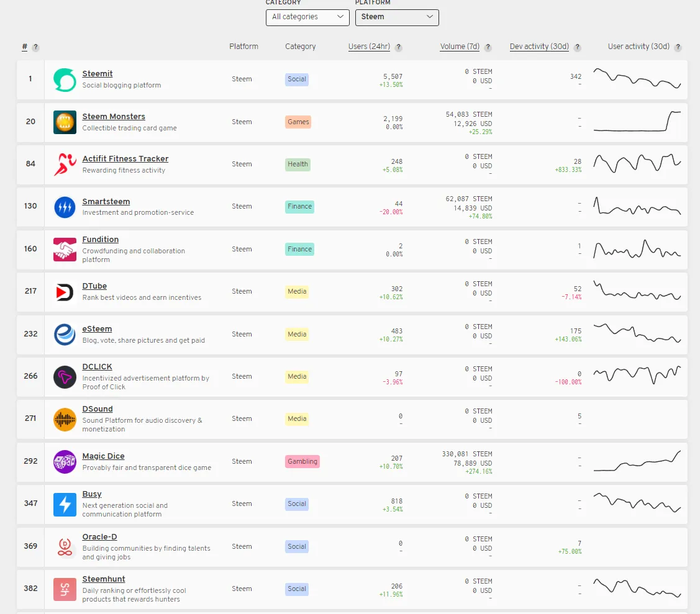This screenshot has height=614, width=700.
Task: Click the DSound orange waveform icon
Action: pos(65,420)
